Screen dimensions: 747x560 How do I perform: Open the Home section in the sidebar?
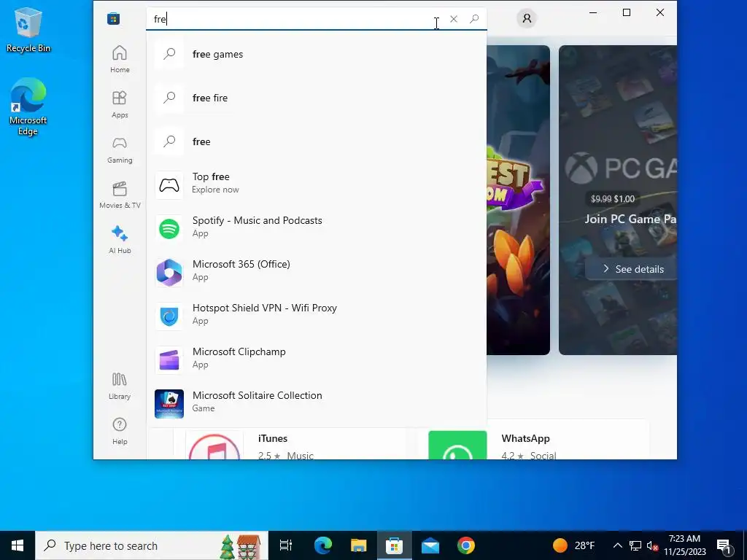pos(120,59)
